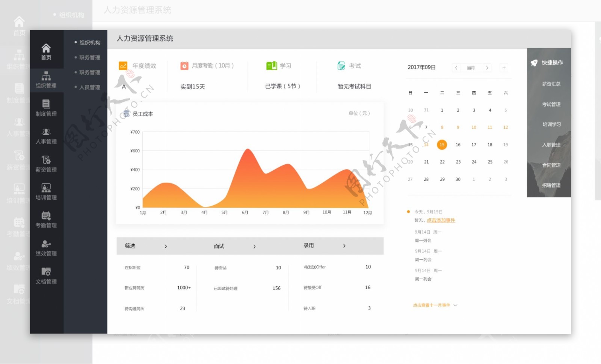Open 合同管理 quick action
The image size is (601, 364).
(x=551, y=165)
